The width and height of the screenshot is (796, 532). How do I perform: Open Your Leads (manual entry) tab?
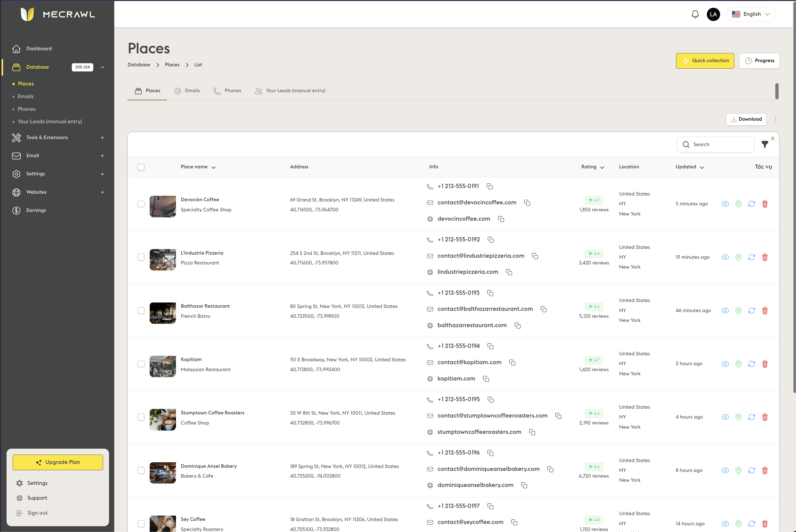(x=290, y=91)
